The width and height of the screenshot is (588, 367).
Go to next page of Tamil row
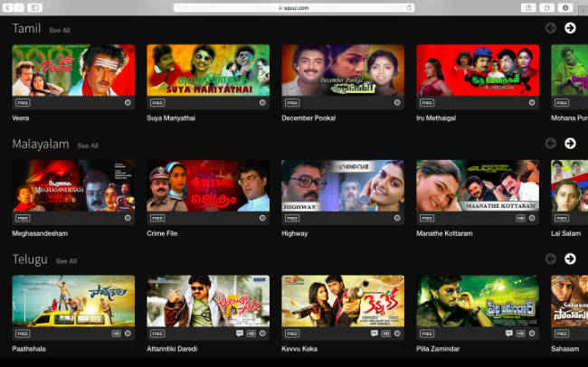tap(570, 28)
